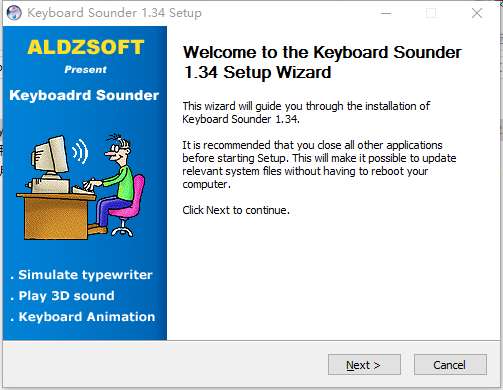The width and height of the screenshot is (503, 390).
Task: Click the computer monitor in the illustration
Action: point(50,155)
